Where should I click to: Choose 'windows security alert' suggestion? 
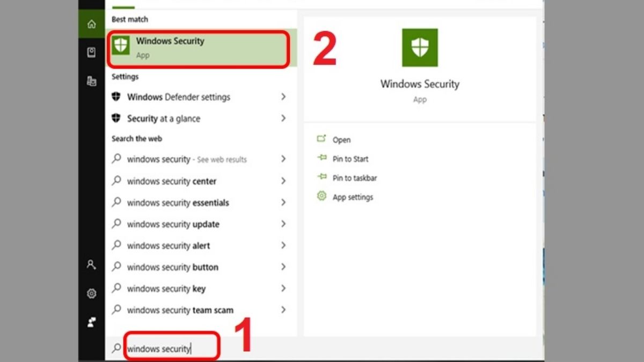pyautogui.click(x=169, y=246)
